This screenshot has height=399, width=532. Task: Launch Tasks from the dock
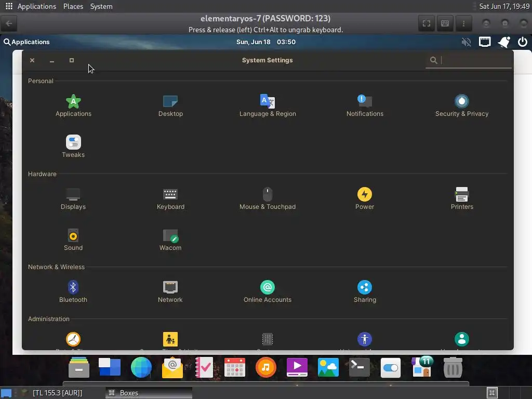[204, 367]
